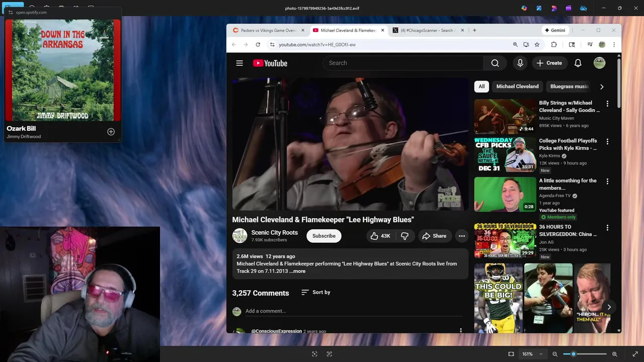This screenshot has width=644, height=362.
Task: Show more filter chips with right arrow
Action: (602, 86)
